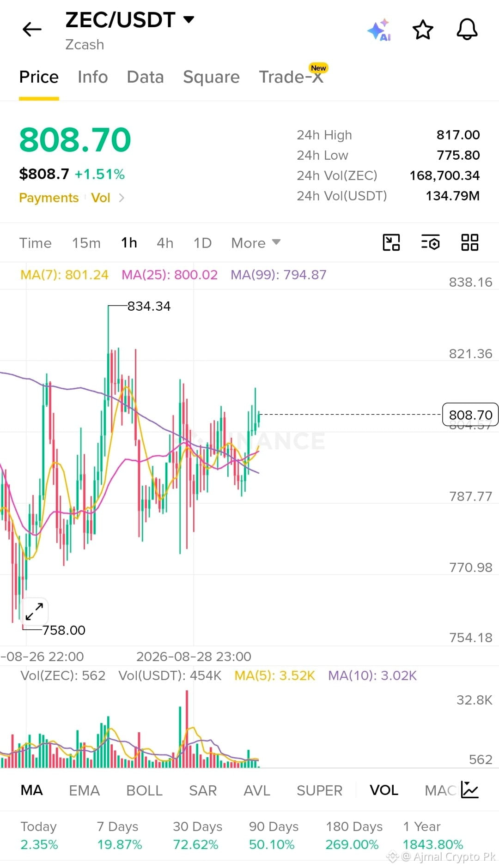Enable the SUPER indicator
The width and height of the screenshot is (499, 868).
(x=320, y=790)
